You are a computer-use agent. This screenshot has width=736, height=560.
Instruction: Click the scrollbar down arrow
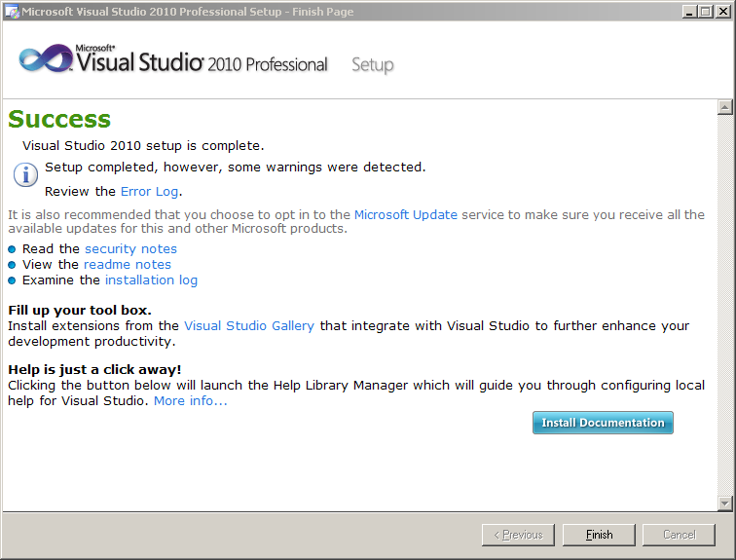(724, 504)
